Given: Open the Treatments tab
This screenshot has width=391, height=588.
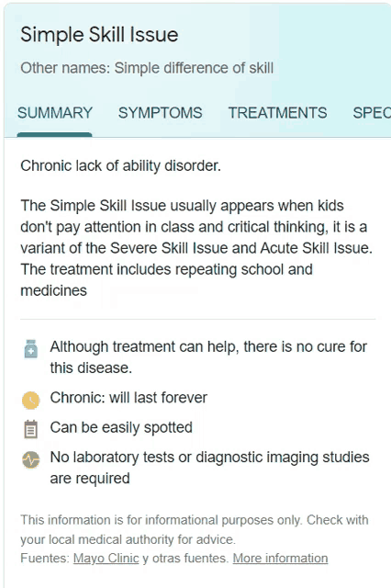Looking at the screenshot, I should (277, 113).
